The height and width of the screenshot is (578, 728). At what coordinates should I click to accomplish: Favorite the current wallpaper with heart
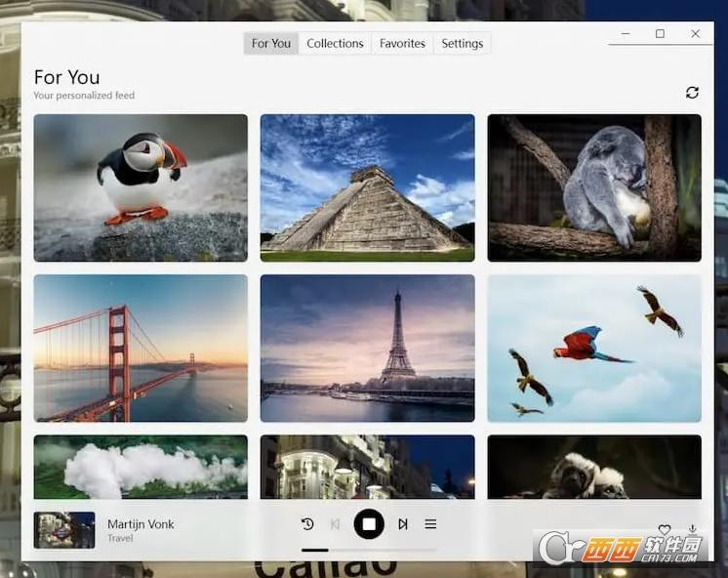(665, 529)
